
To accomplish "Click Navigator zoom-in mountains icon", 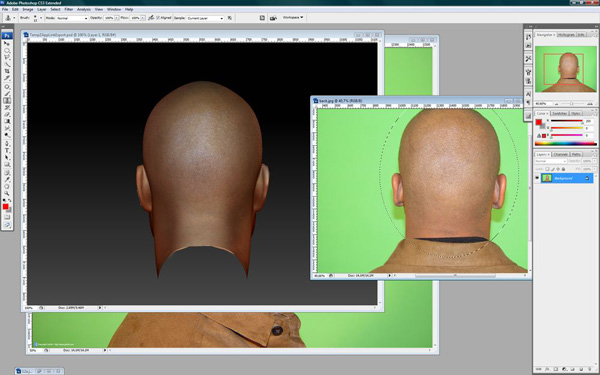I will (x=590, y=104).
